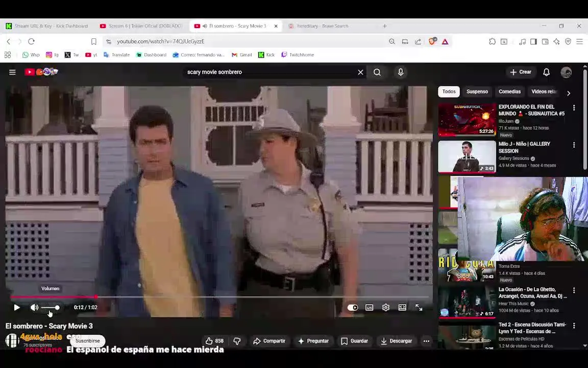Open a new browser tab
This screenshot has width=588, height=368.
384,26
